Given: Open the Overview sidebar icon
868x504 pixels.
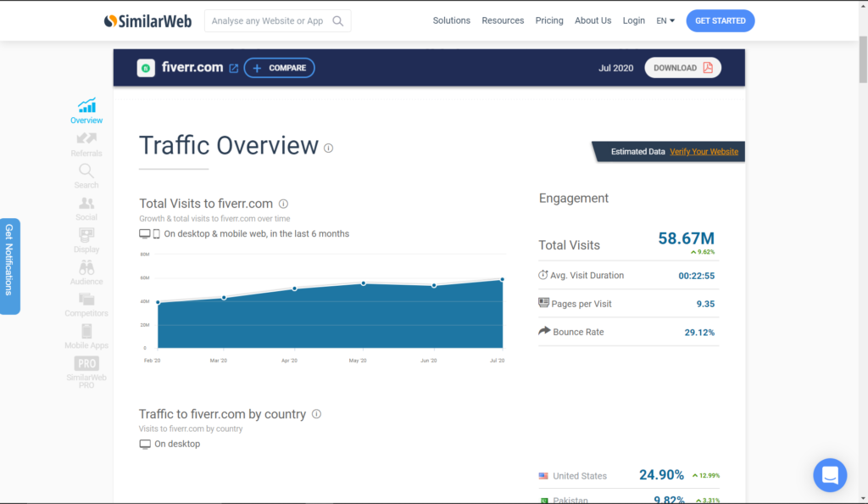Looking at the screenshot, I should [86, 107].
